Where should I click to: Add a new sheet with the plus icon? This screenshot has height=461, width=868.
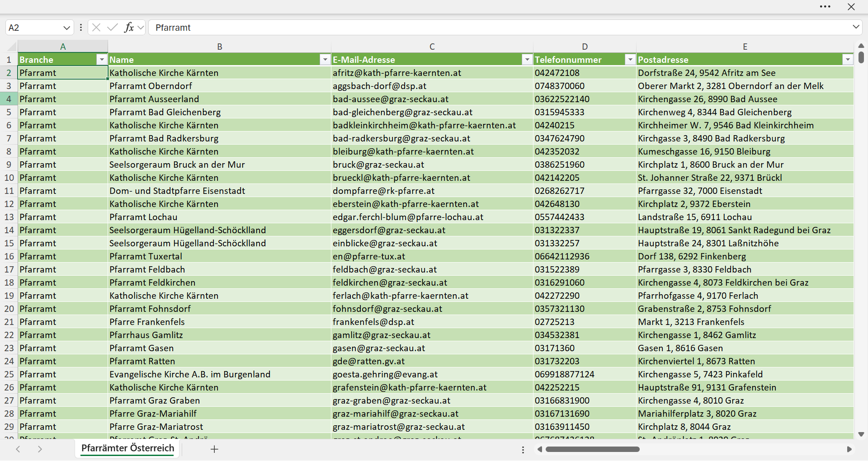pyautogui.click(x=214, y=449)
